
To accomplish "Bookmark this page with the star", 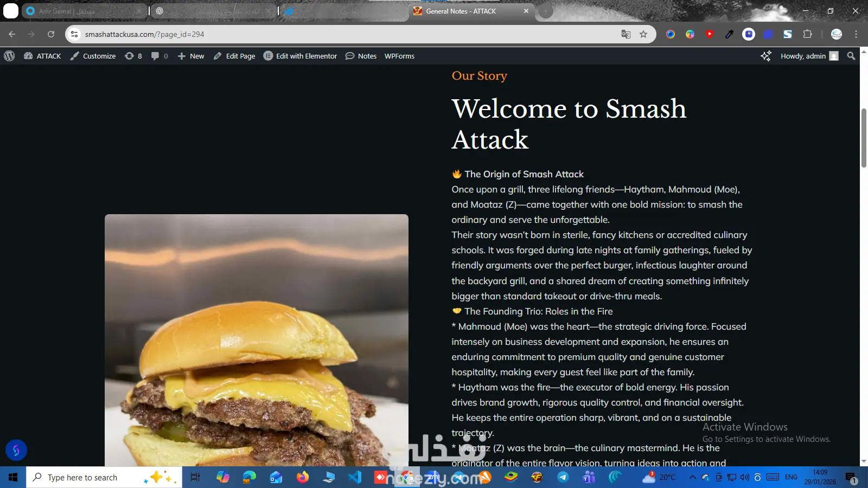I will click(x=643, y=34).
